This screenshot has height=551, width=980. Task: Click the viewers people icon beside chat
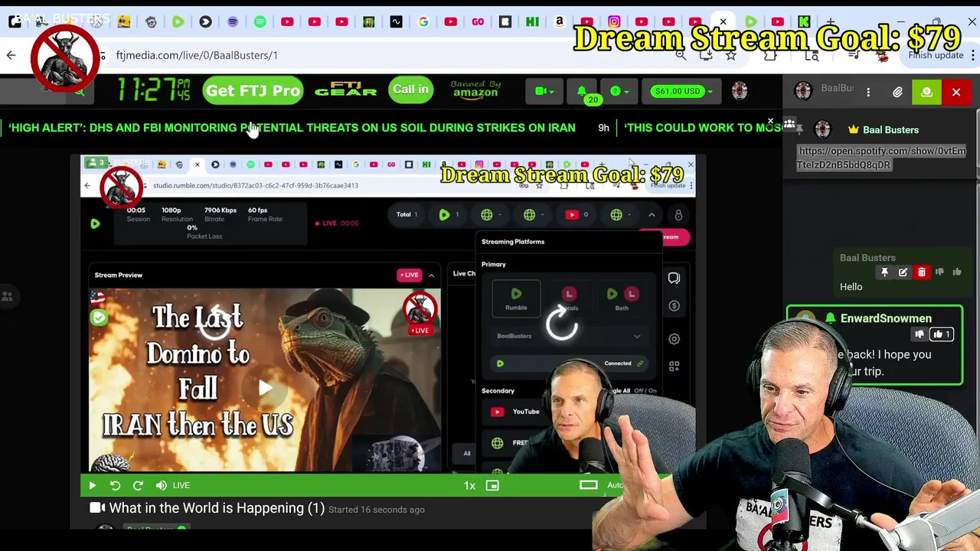[x=789, y=124]
